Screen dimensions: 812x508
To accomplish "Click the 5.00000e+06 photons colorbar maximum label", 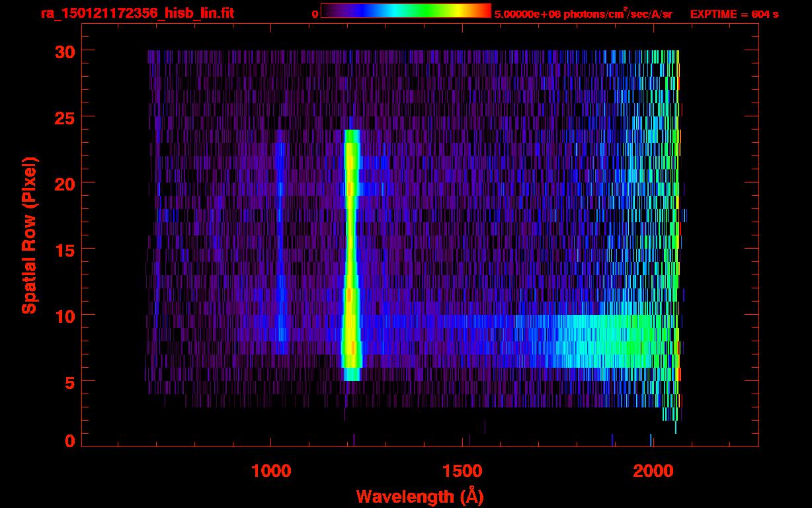I will pyautogui.click(x=583, y=14).
